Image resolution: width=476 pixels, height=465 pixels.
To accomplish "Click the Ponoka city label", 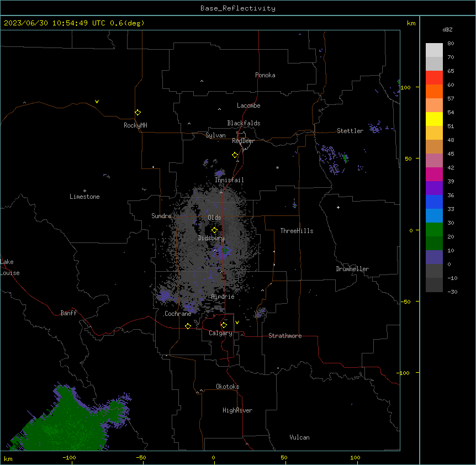I will [265, 75].
